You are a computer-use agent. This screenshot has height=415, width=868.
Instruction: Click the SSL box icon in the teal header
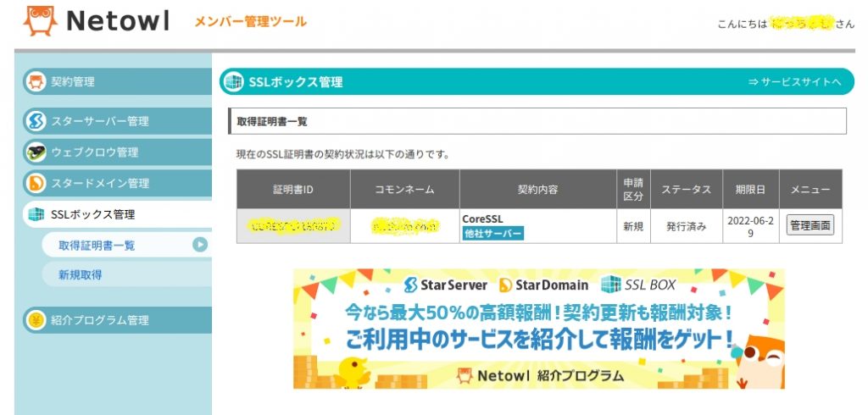coord(233,82)
